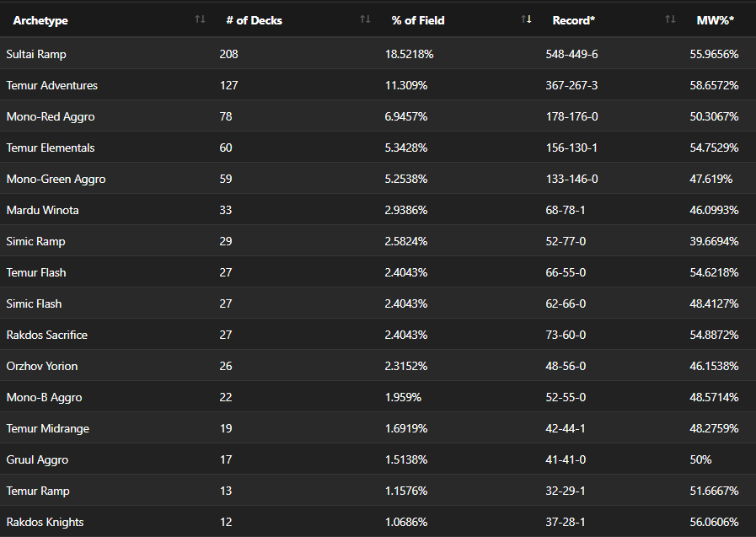Select the Mono-Red Aggro row
Image resolution: width=756 pixels, height=537 pixels.
(x=50, y=116)
